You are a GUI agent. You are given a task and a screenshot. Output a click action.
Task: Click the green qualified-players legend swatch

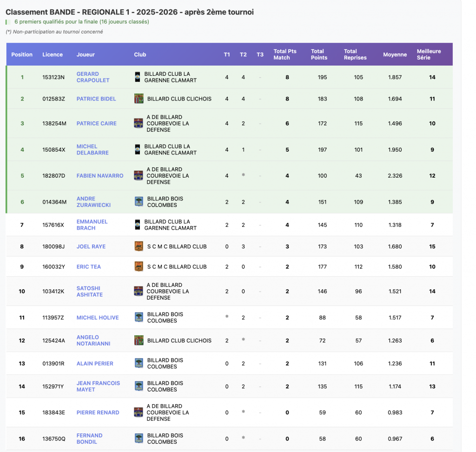(x=7, y=22)
